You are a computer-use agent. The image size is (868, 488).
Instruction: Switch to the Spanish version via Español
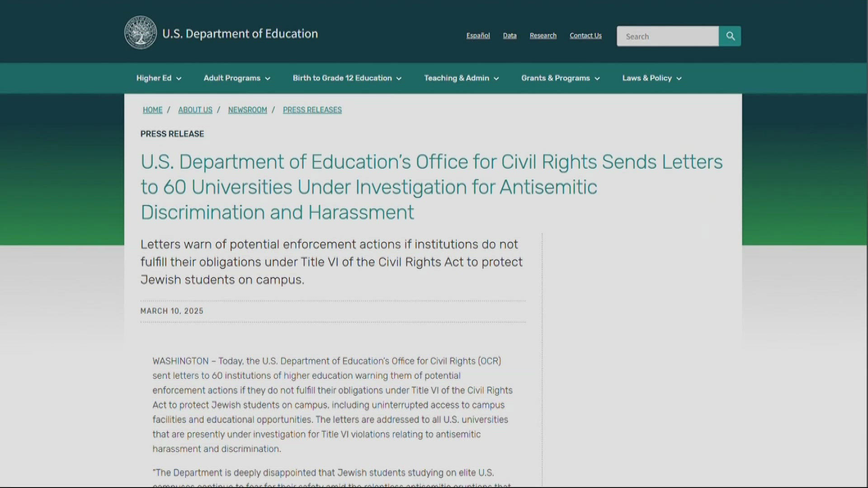click(478, 35)
